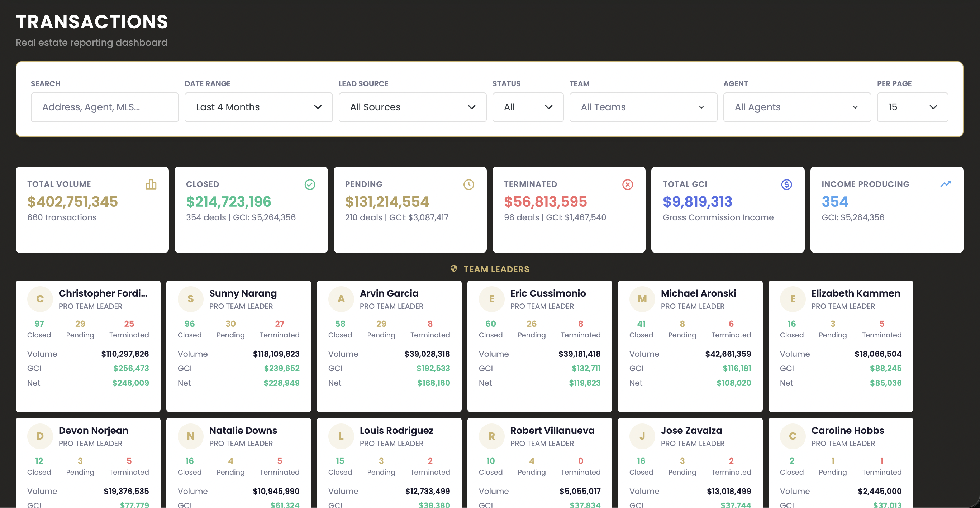Image resolution: width=980 pixels, height=508 pixels.
Task: Expand the Status filter dropdown
Action: pos(527,107)
